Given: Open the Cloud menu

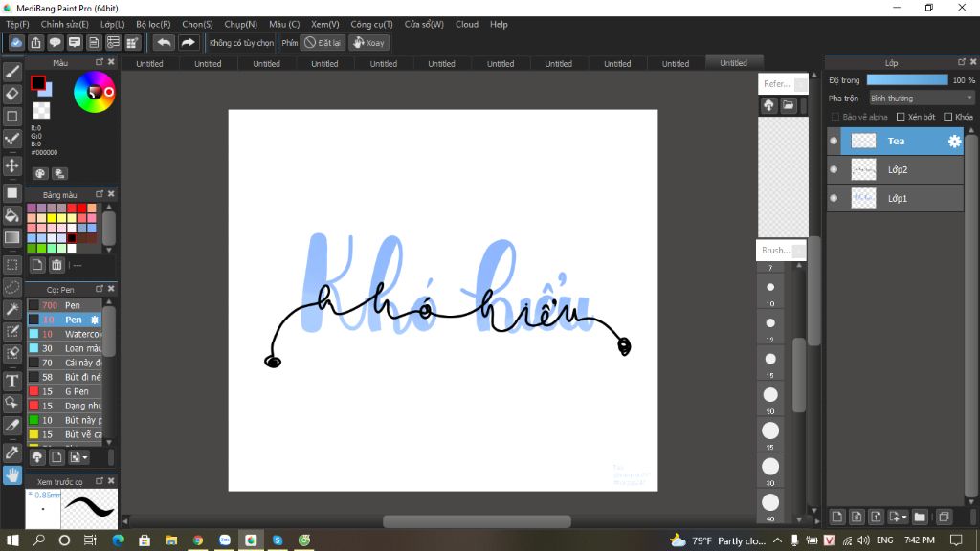Looking at the screenshot, I should click(467, 24).
